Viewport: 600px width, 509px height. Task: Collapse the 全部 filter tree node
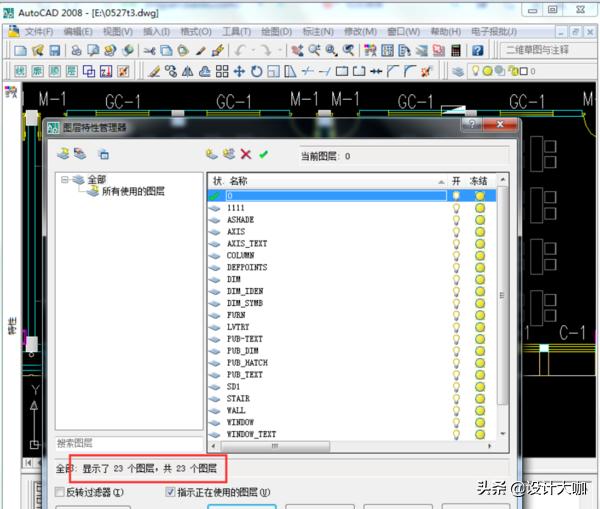point(66,180)
